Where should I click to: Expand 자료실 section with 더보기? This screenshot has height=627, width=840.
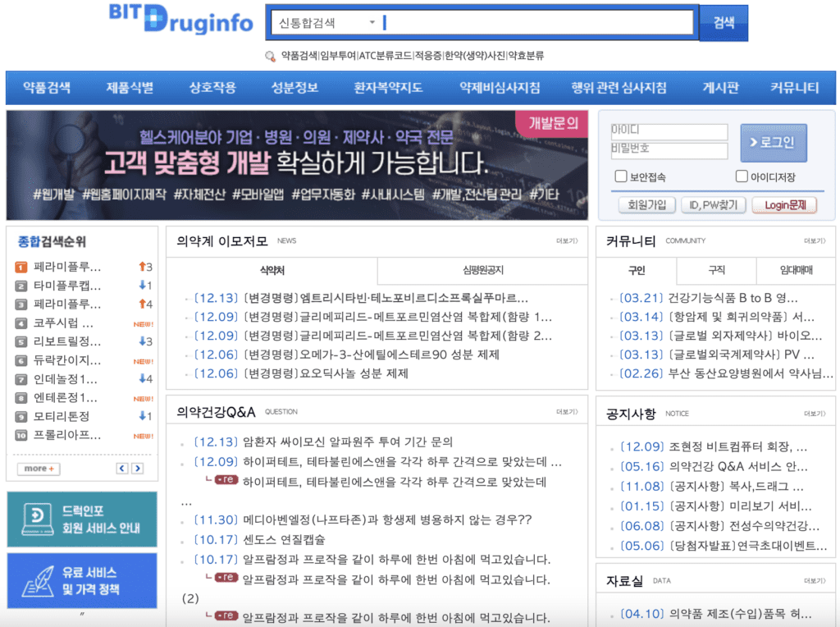(815, 581)
